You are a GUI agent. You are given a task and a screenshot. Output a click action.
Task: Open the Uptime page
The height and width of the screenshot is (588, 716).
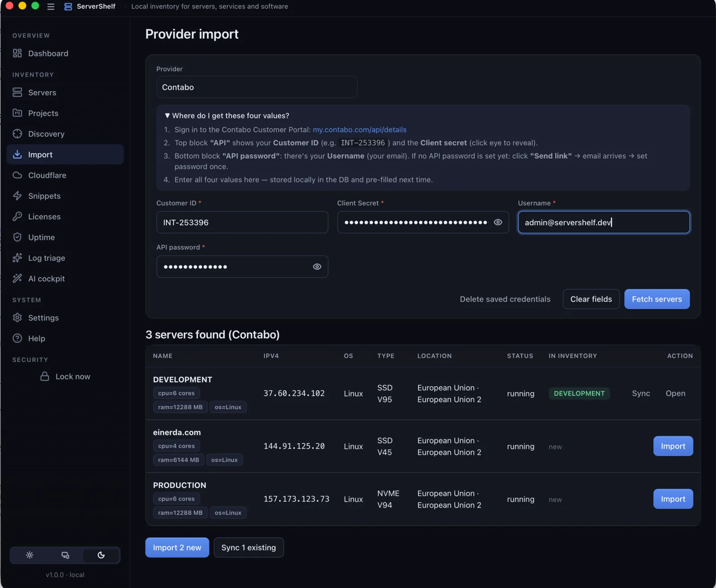click(x=65, y=237)
